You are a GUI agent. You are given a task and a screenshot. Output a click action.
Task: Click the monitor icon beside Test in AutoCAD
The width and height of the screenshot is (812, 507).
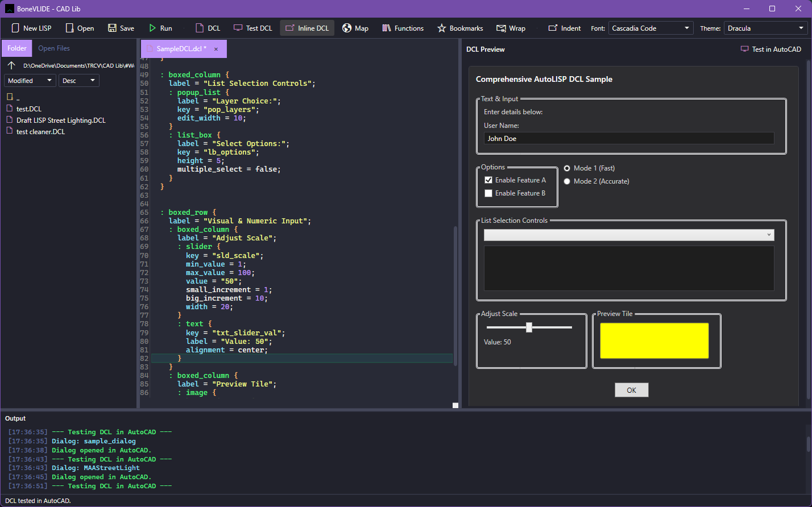[x=744, y=49]
